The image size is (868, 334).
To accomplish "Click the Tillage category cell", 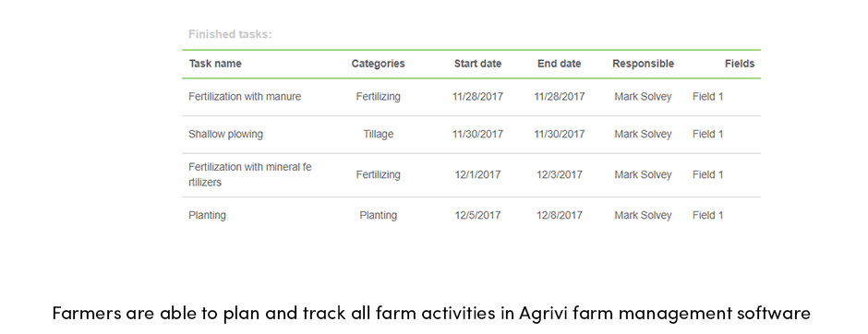I will [378, 135].
